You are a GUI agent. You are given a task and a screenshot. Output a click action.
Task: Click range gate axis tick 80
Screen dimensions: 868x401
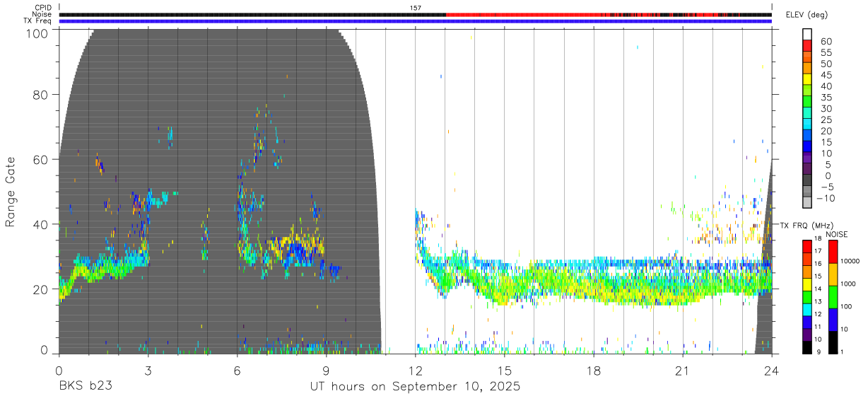[x=42, y=95]
